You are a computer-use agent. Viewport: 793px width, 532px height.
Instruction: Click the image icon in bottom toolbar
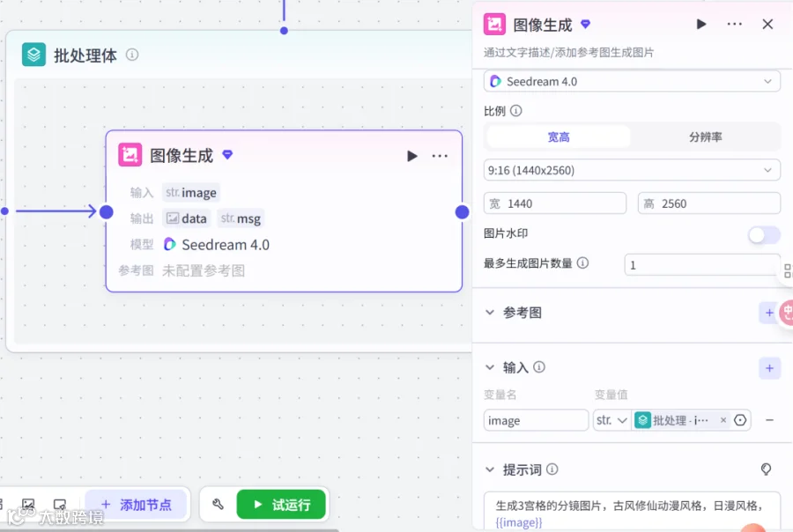(28, 504)
